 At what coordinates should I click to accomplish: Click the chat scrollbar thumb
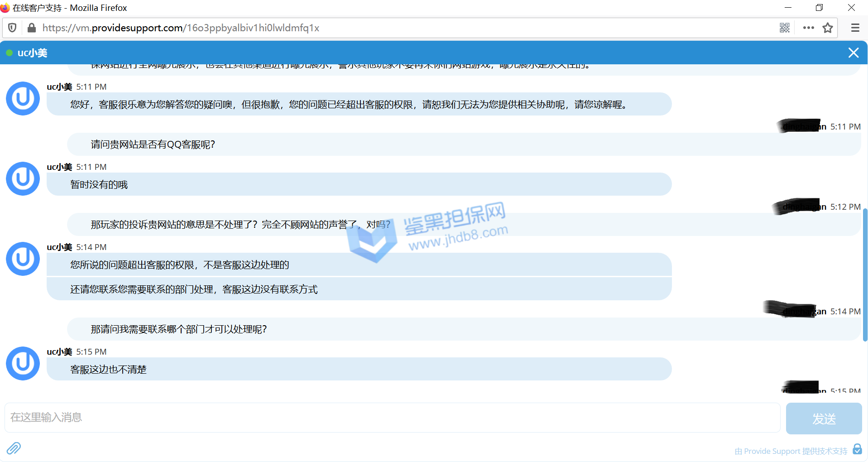click(x=865, y=274)
